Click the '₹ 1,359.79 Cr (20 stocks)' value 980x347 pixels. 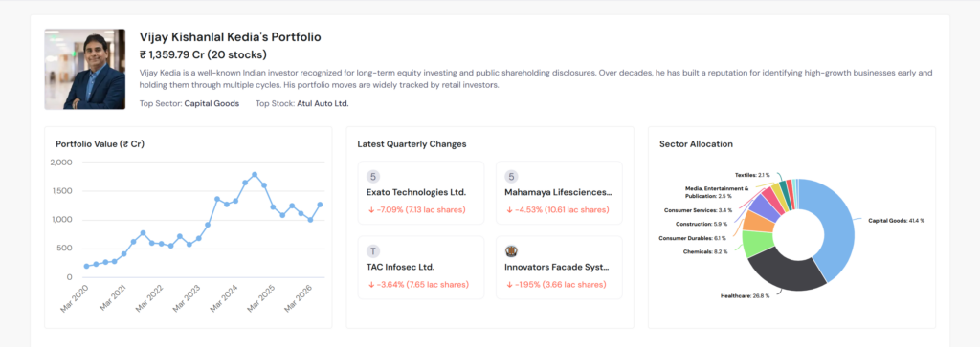(x=204, y=54)
